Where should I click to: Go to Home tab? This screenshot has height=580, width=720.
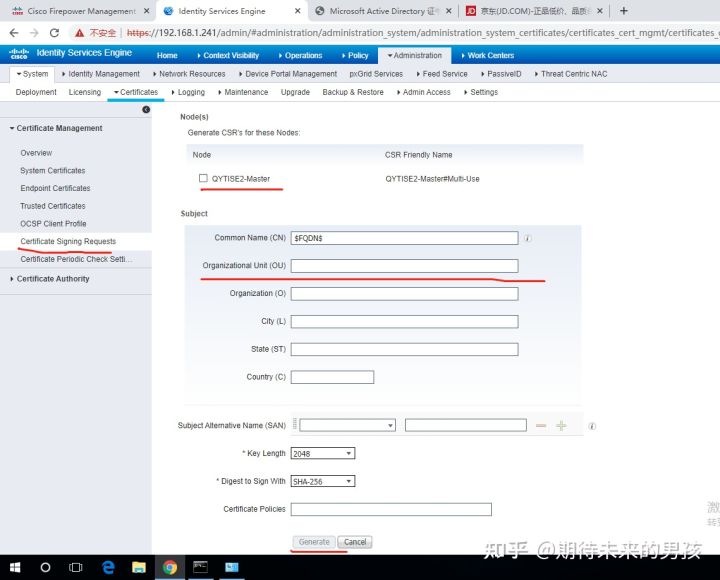[x=167, y=55]
